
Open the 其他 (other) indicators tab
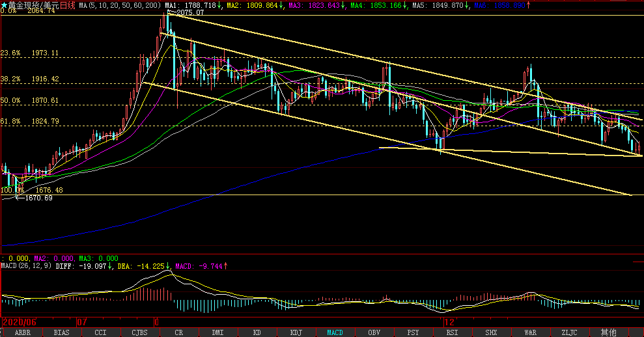[608, 332]
